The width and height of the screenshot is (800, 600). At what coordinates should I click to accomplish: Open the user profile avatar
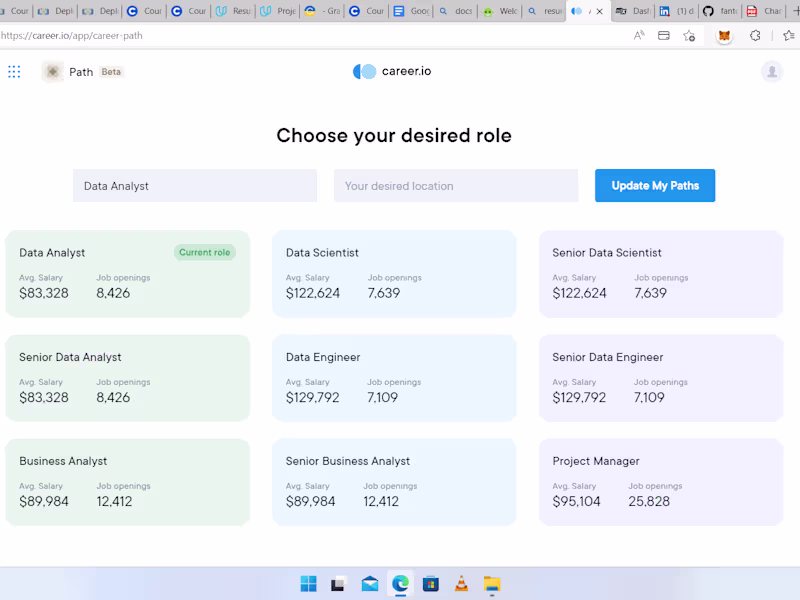tap(771, 72)
